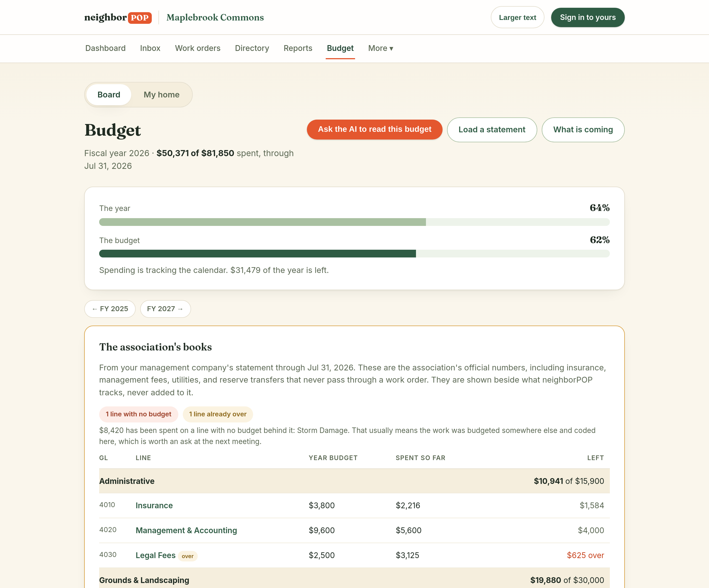Click the $3,800 Insurance year budget
Screen dimensions: 709x588
322,505
